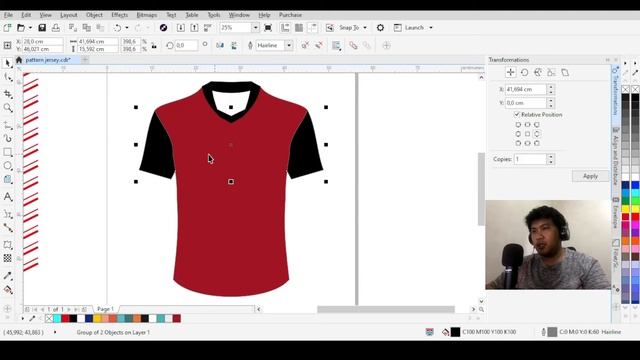Select the Crop tool
The height and width of the screenshot is (360, 640).
click(7, 94)
